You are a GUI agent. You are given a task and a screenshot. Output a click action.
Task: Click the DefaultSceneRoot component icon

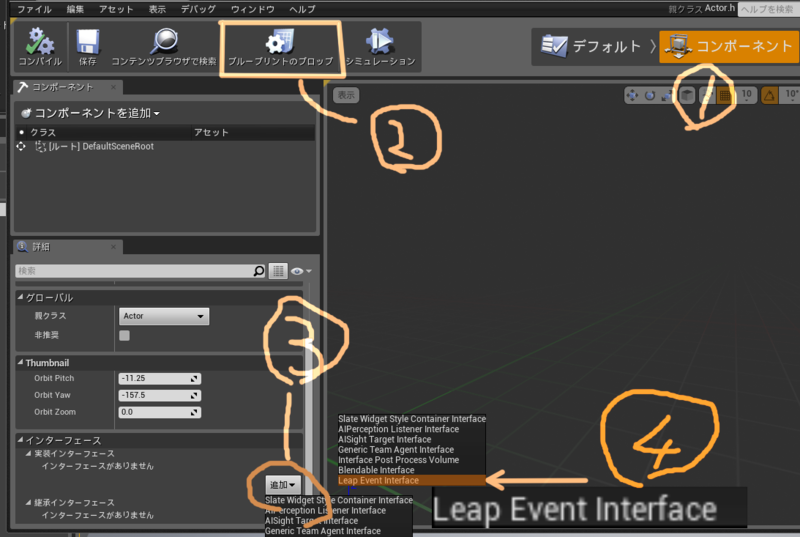40,147
